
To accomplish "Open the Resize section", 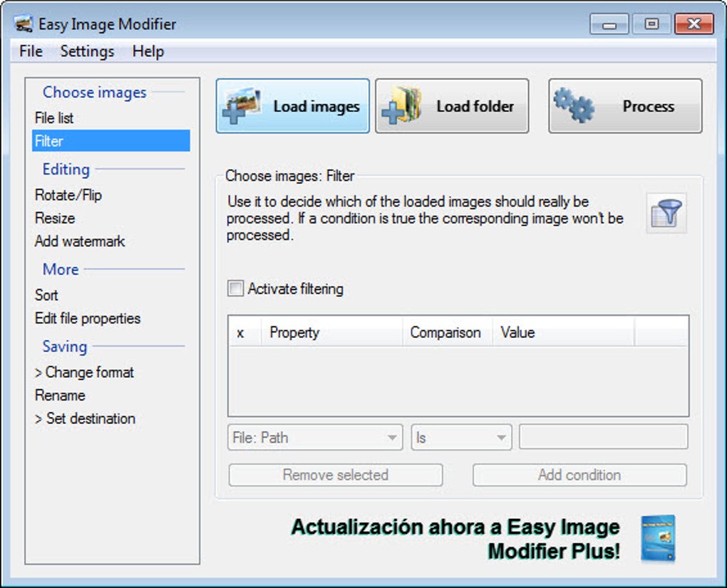I will pyautogui.click(x=110, y=218).
